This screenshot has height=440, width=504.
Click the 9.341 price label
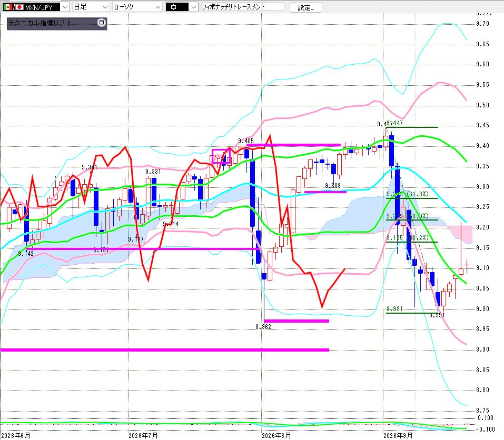pos(90,167)
